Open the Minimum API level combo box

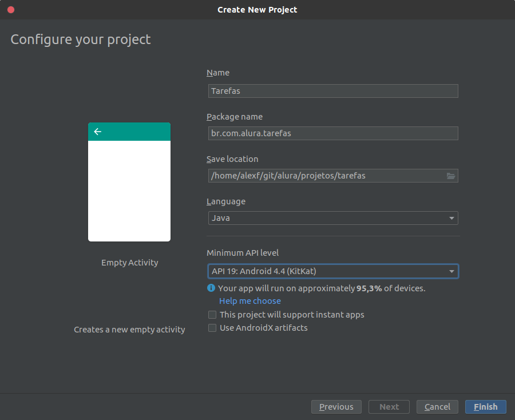coord(333,271)
